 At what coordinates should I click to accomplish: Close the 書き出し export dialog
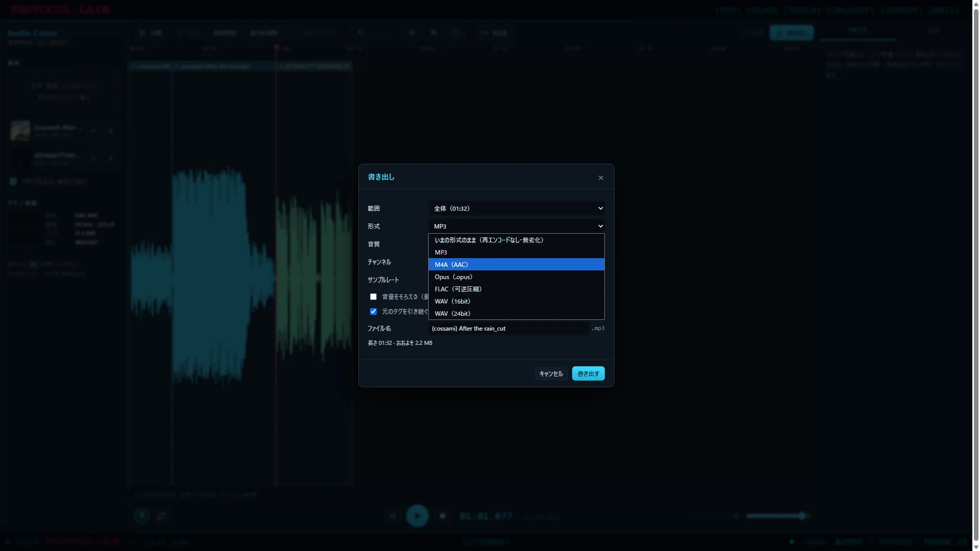click(x=601, y=178)
